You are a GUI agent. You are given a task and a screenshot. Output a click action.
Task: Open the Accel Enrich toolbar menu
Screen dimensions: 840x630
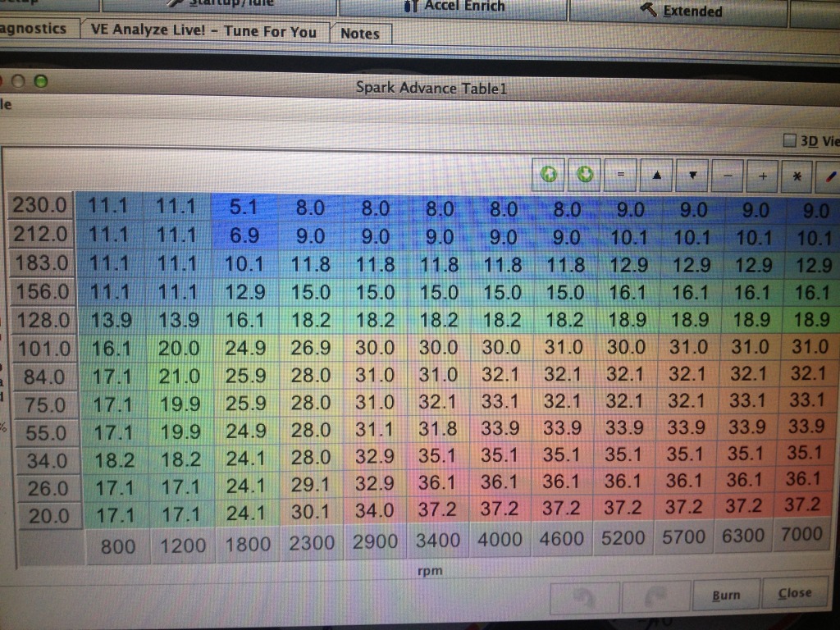pyautogui.click(x=453, y=7)
